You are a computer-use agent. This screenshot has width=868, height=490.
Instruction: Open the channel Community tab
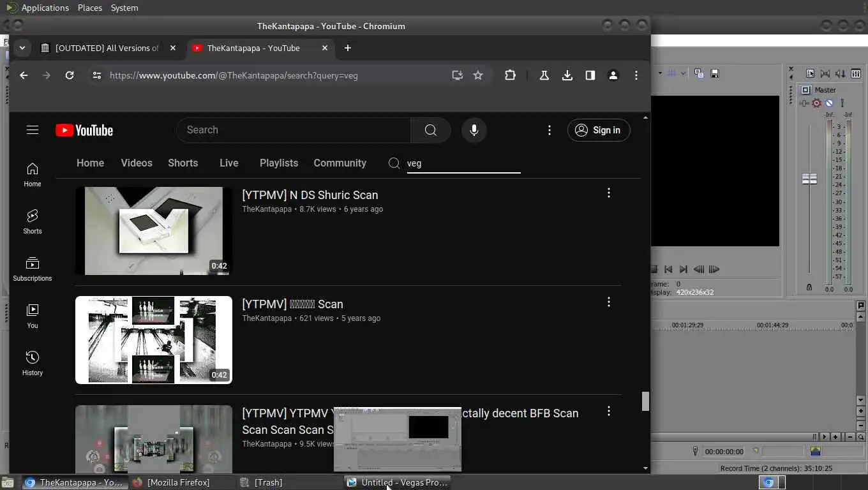pyautogui.click(x=340, y=163)
